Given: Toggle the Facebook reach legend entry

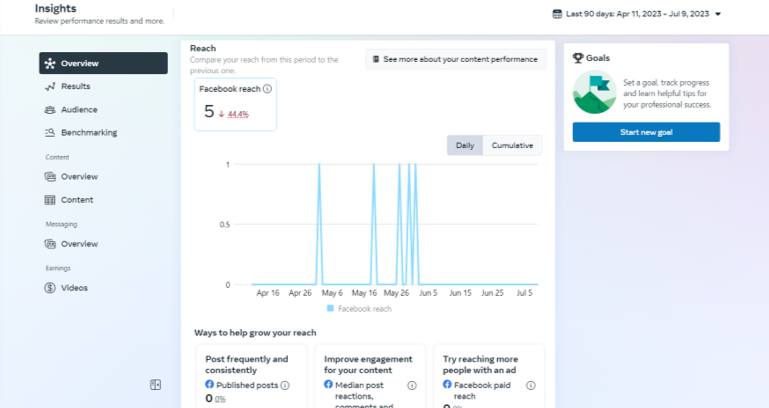Looking at the screenshot, I should (x=359, y=308).
